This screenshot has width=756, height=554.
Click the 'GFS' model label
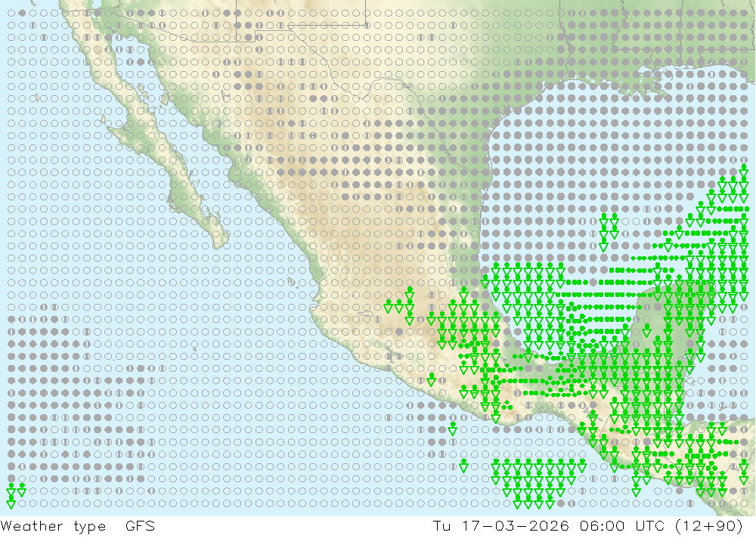pyautogui.click(x=141, y=525)
